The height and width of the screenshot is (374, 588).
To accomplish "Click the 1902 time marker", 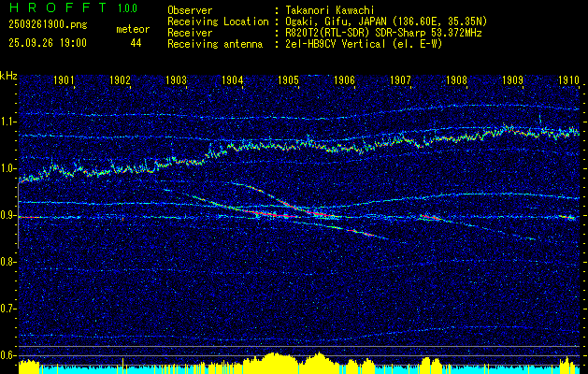I will (x=120, y=79).
